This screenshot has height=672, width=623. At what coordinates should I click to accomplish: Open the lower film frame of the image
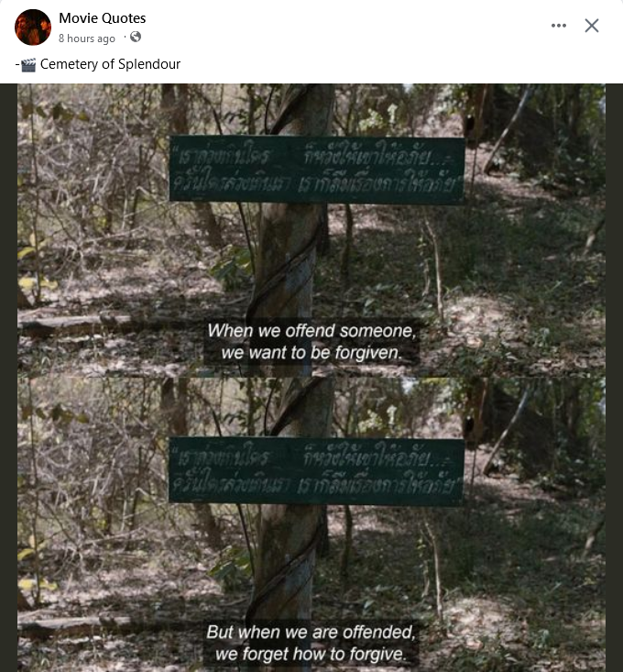(x=311, y=525)
